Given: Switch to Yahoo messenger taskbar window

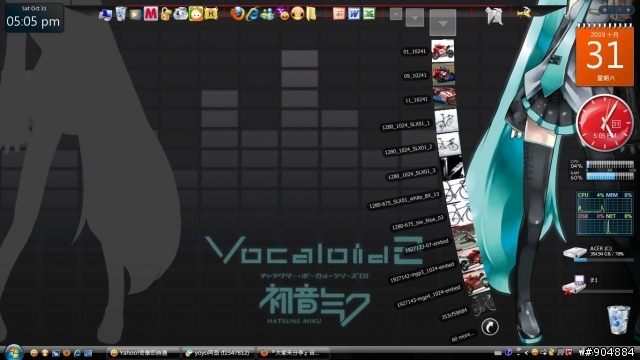Looking at the screenshot, I should pos(143,353).
